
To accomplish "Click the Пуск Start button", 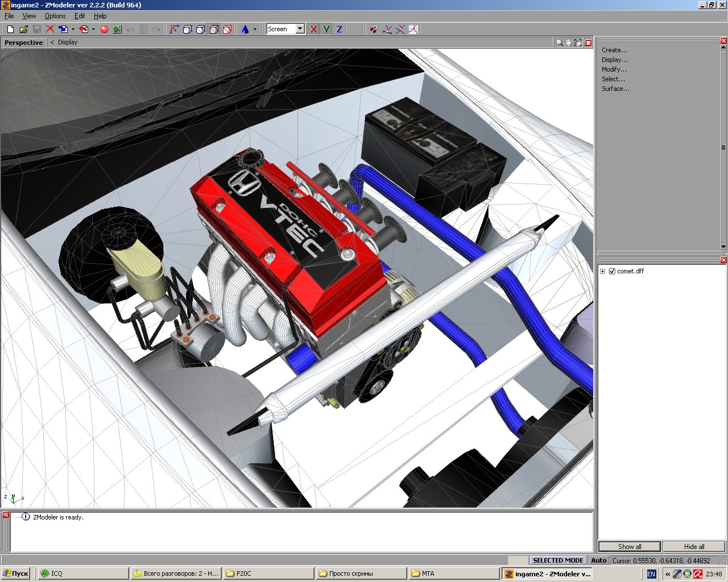I will pyautogui.click(x=16, y=573).
